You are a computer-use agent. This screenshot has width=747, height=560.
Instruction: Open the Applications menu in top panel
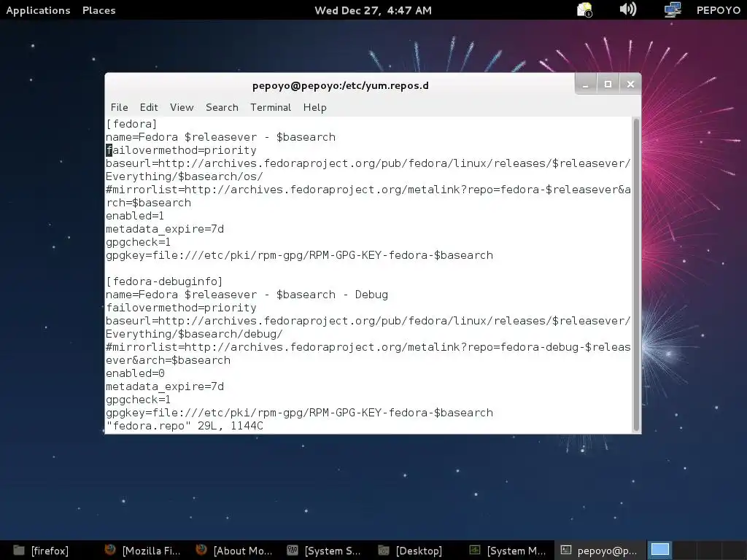tap(38, 10)
